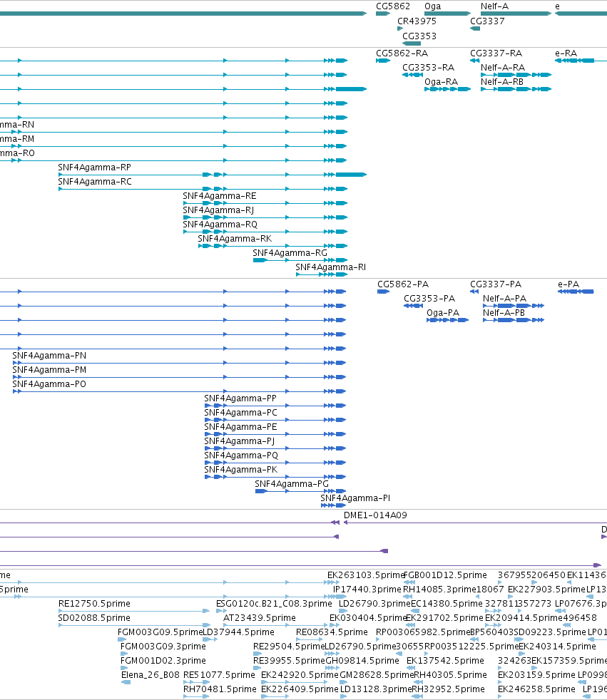Screen dimensions: 607x700
Task: Click the CG5862-RA transcript label
Action: click(402, 53)
